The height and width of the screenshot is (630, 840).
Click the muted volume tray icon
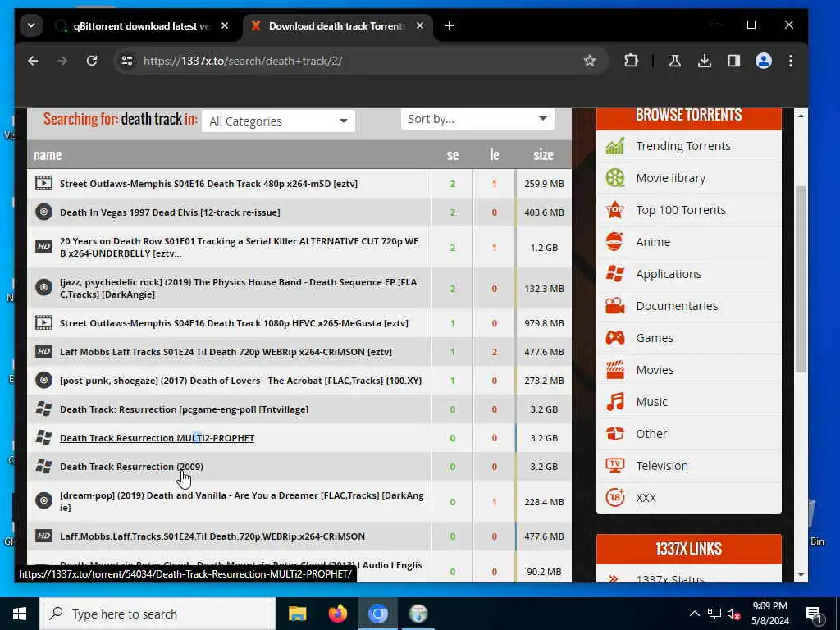[734, 614]
